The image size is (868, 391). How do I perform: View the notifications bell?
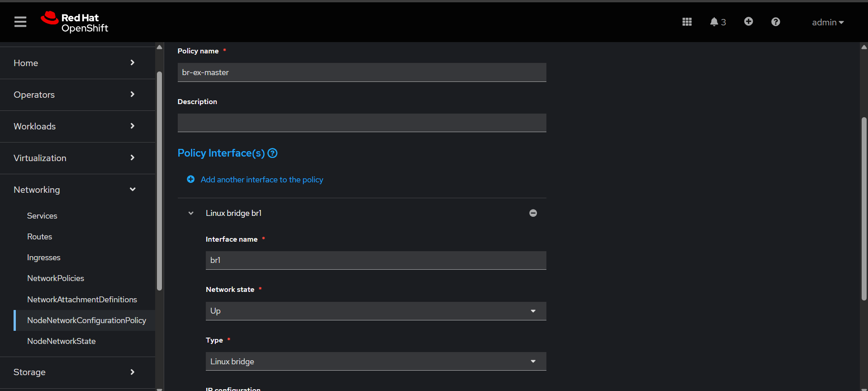tap(717, 22)
